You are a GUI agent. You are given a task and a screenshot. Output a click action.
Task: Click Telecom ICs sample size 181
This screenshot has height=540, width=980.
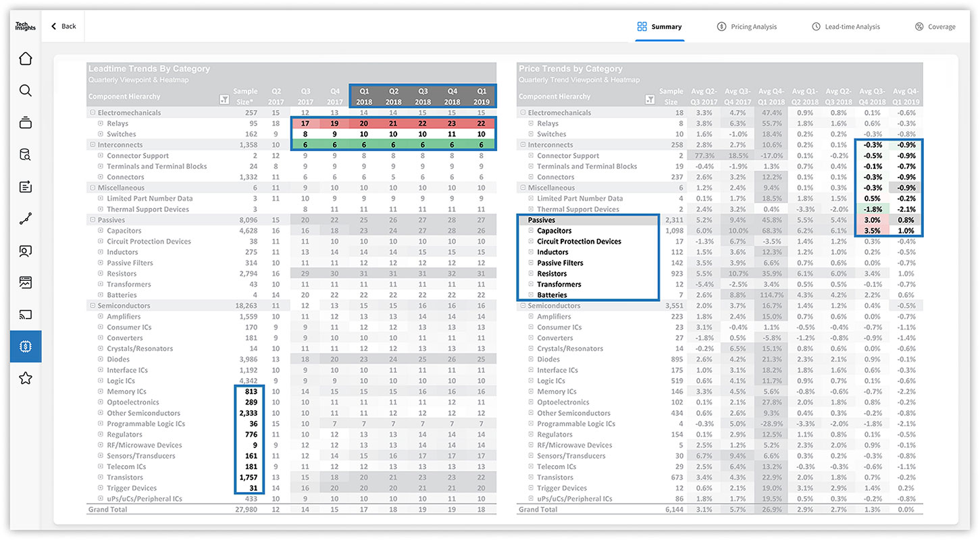[251, 467]
